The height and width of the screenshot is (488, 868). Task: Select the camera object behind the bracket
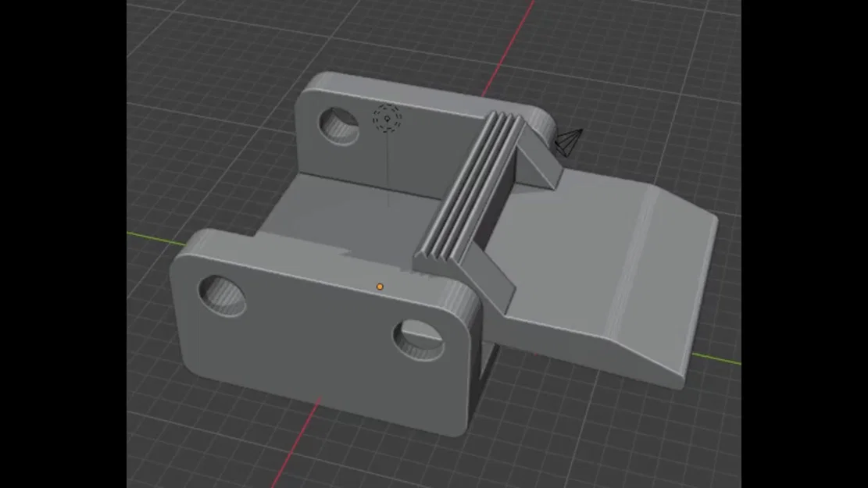(569, 142)
